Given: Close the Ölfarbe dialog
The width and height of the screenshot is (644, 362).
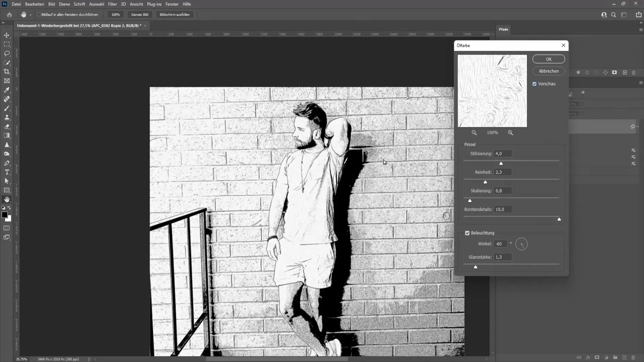Looking at the screenshot, I should pos(563,45).
